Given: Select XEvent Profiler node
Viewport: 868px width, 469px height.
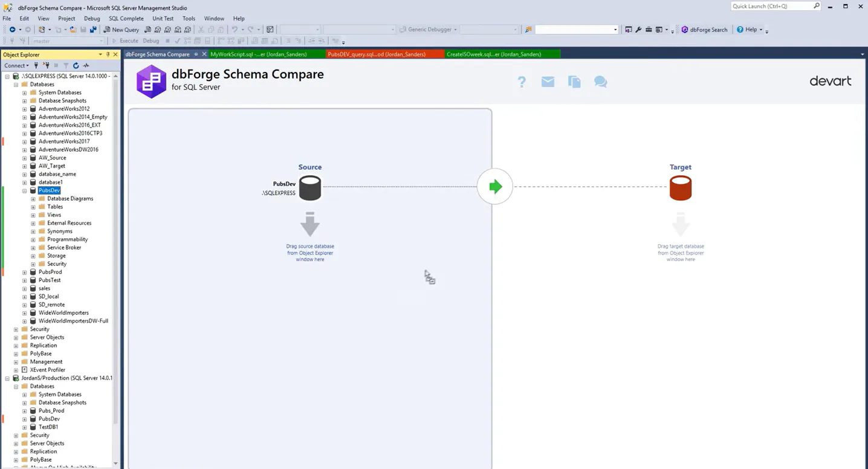Looking at the screenshot, I should click(x=48, y=370).
